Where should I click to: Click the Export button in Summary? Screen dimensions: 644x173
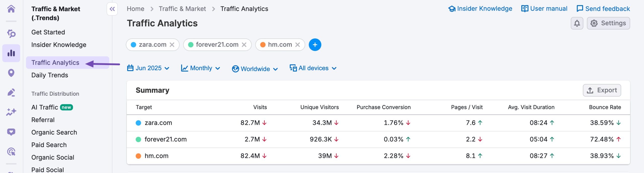[602, 90]
